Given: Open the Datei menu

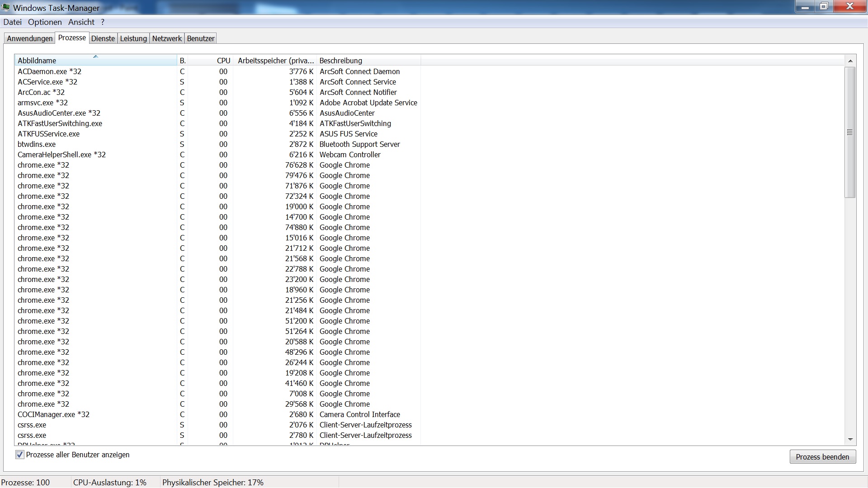Looking at the screenshot, I should [12, 22].
